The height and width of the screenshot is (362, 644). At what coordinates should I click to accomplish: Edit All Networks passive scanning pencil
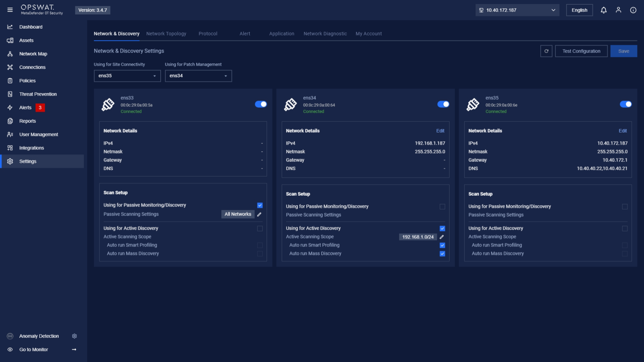coord(259,214)
